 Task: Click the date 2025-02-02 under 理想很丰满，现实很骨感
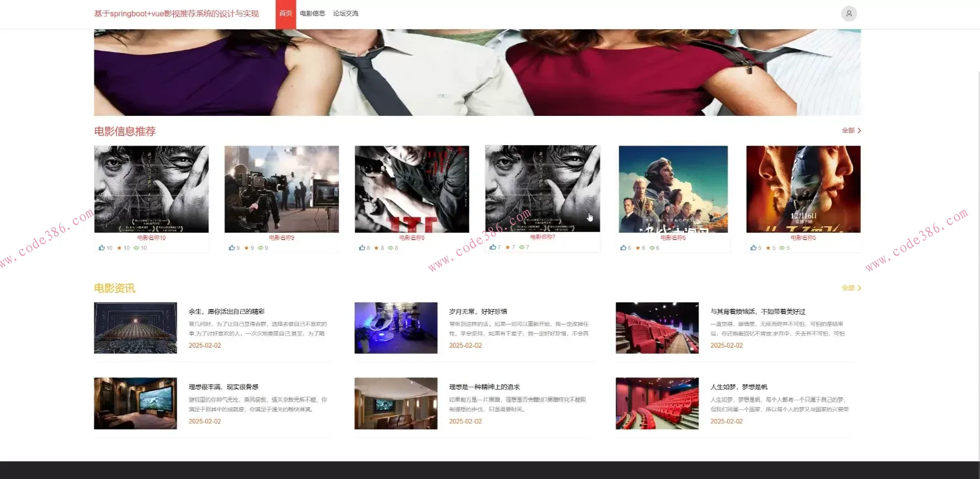[x=205, y=422]
